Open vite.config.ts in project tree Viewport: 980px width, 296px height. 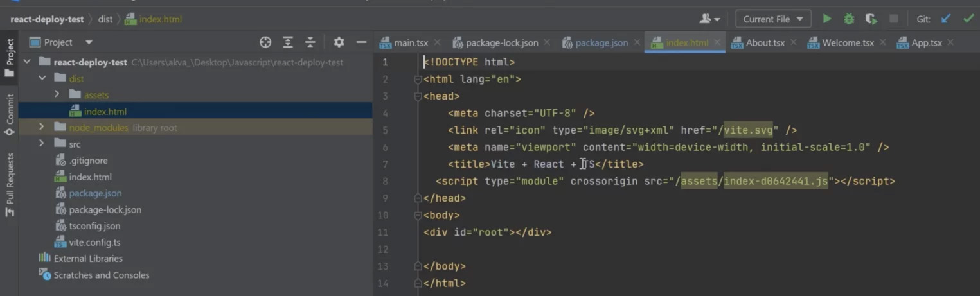[x=94, y=243]
